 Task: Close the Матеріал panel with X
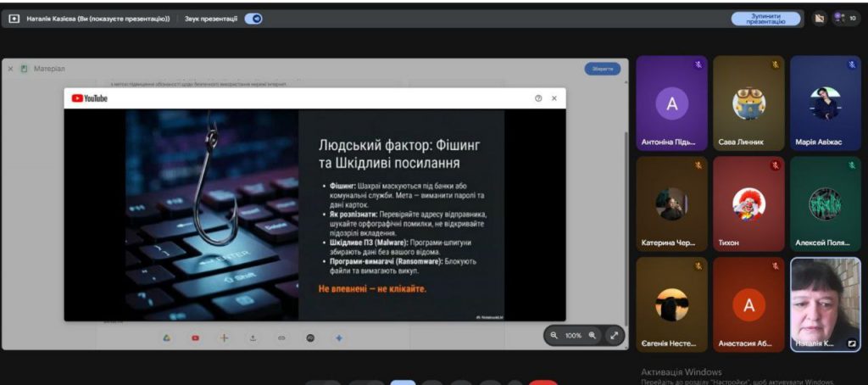pos(11,69)
